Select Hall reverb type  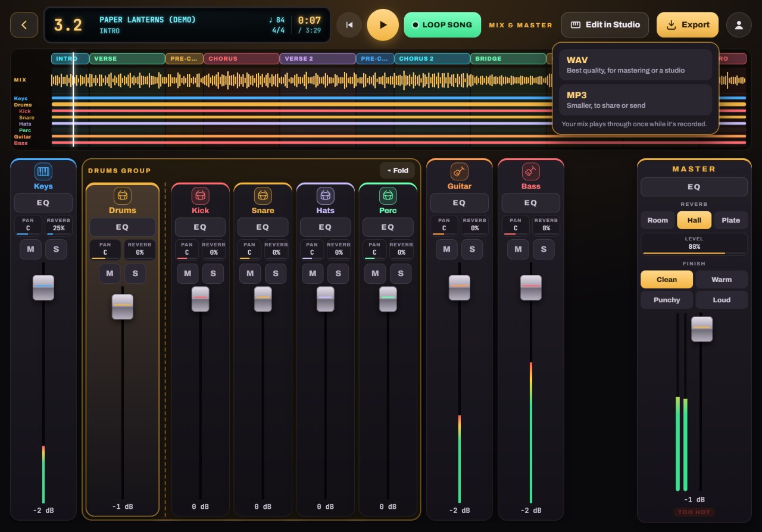pyautogui.click(x=694, y=220)
